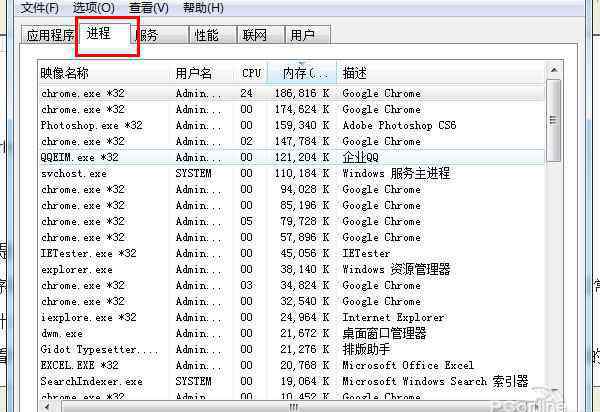Click the CPU value 24
The height and width of the screenshot is (412, 600).
tap(246, 93)
